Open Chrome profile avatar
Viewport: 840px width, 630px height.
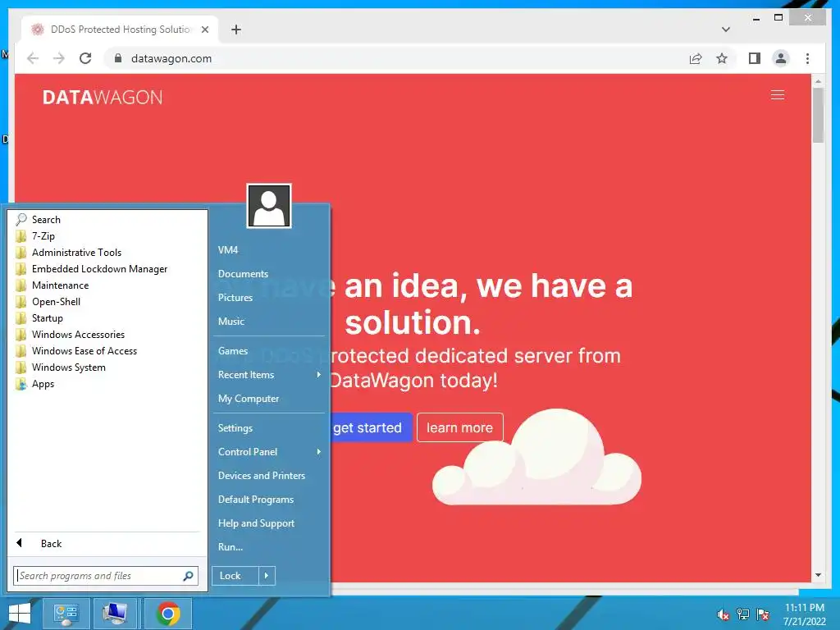[781, 58]
